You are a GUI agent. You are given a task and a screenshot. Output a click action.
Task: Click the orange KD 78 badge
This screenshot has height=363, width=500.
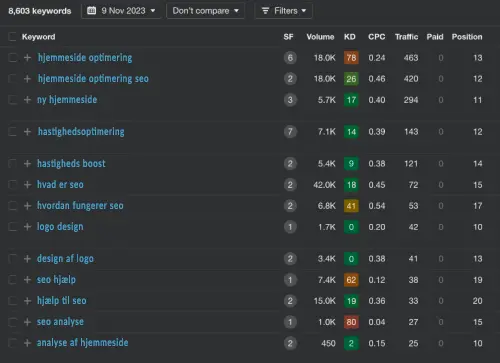(x=351, y=58)
